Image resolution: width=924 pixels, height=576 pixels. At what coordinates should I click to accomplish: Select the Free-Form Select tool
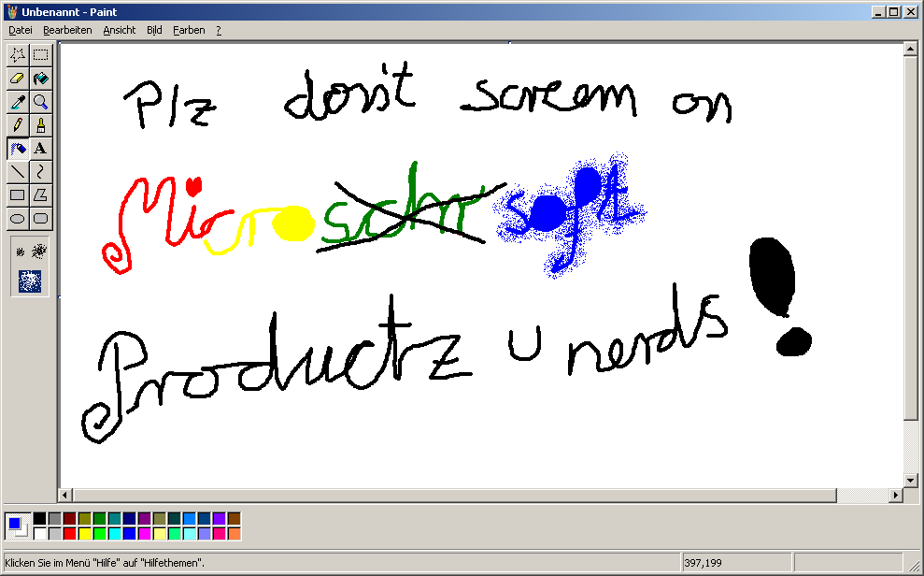(x=17, y=54)
